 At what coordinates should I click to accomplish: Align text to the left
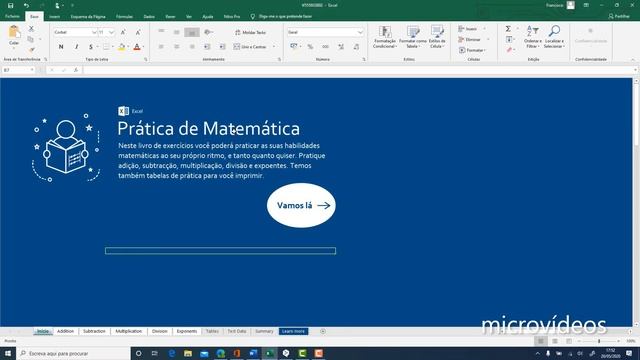click(161, 47)
